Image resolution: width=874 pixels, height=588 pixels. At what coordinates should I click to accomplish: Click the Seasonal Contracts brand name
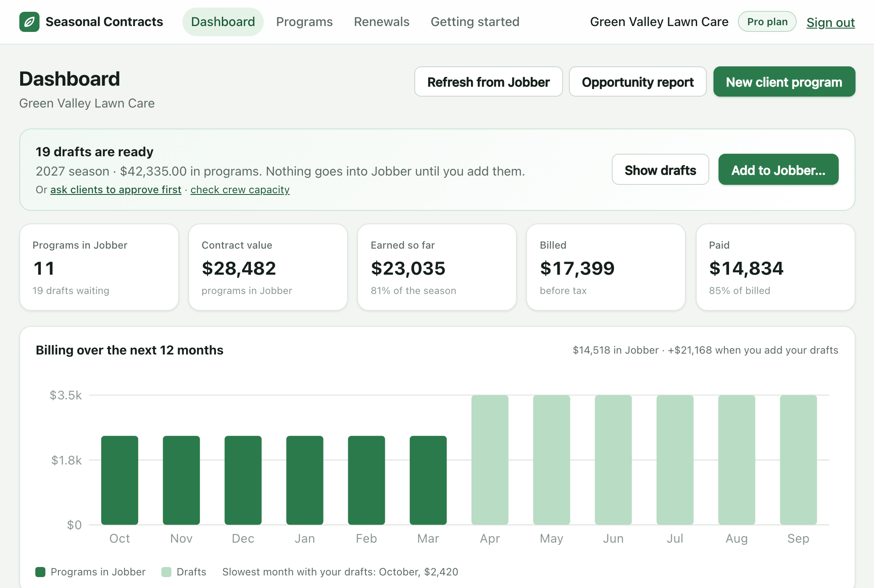[104, 22]
